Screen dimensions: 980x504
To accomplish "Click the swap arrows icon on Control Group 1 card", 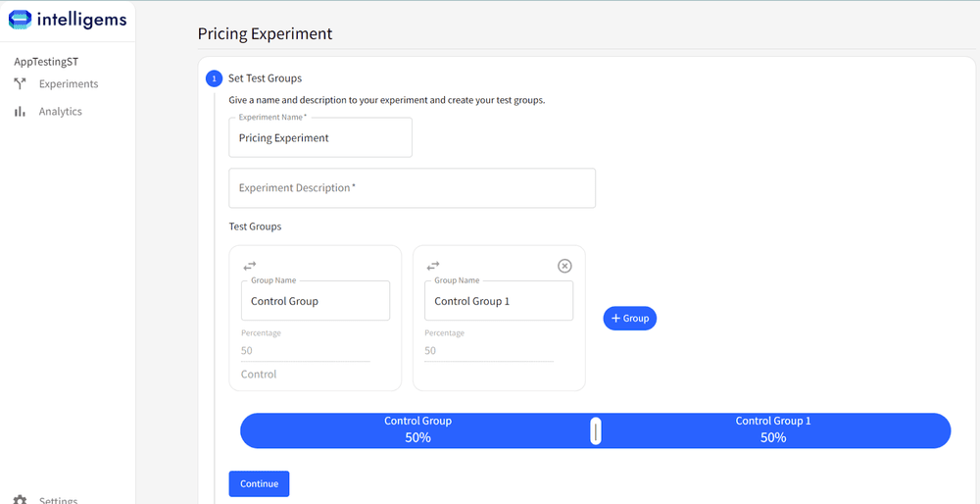I will tap(433, 266).
